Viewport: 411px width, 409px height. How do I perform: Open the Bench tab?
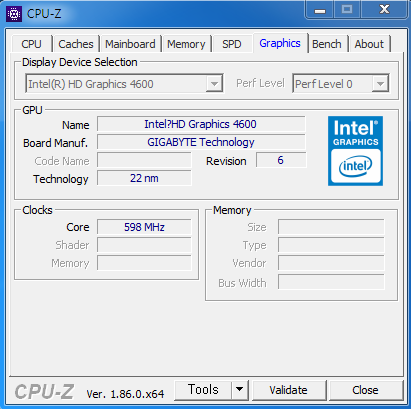(327, 44)
